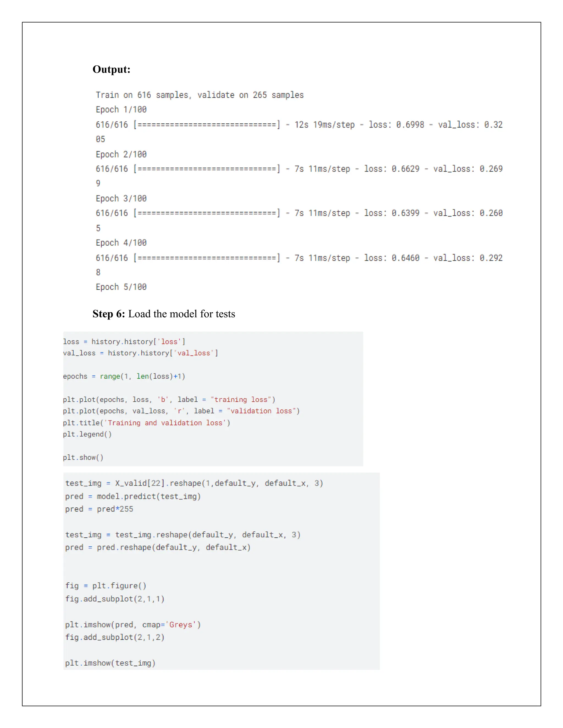Click the plt.title code line
The image size is (563, 728).
[x=147, y=423]
